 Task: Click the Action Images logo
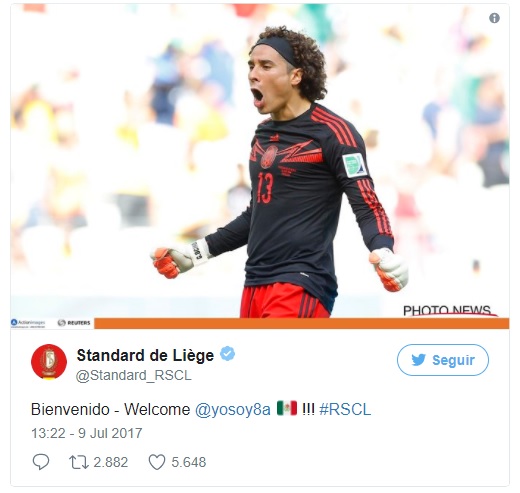[28, 323]
